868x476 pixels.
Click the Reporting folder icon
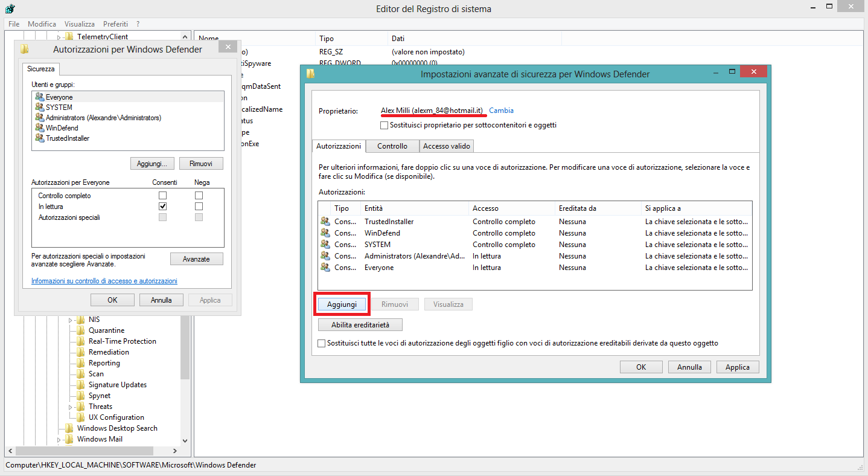tap(81, 363)
